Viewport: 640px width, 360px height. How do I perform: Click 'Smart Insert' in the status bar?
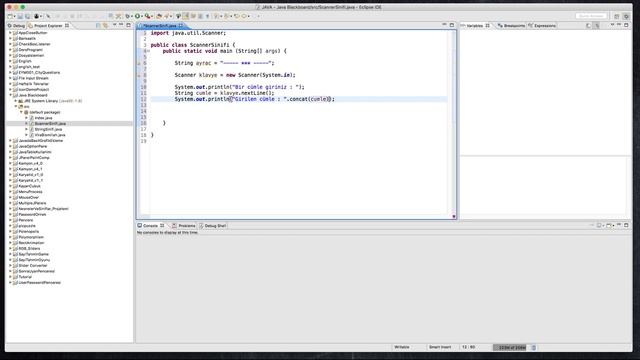point(440,347)
